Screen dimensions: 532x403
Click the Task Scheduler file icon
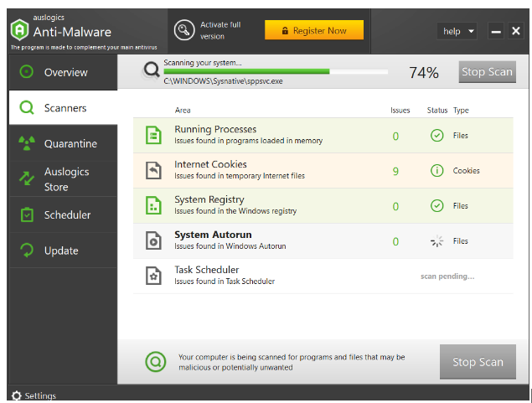pos(153,276)
